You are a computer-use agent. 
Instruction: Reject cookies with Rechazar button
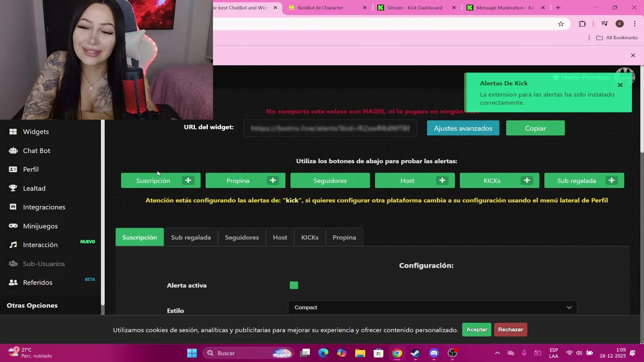(x=511, y=329)
